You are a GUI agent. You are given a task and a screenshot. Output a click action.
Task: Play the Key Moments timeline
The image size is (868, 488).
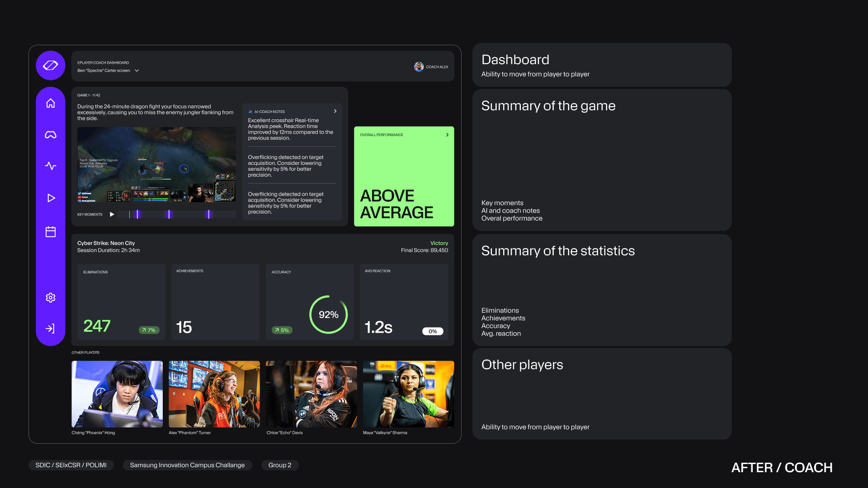coord(112,214)
